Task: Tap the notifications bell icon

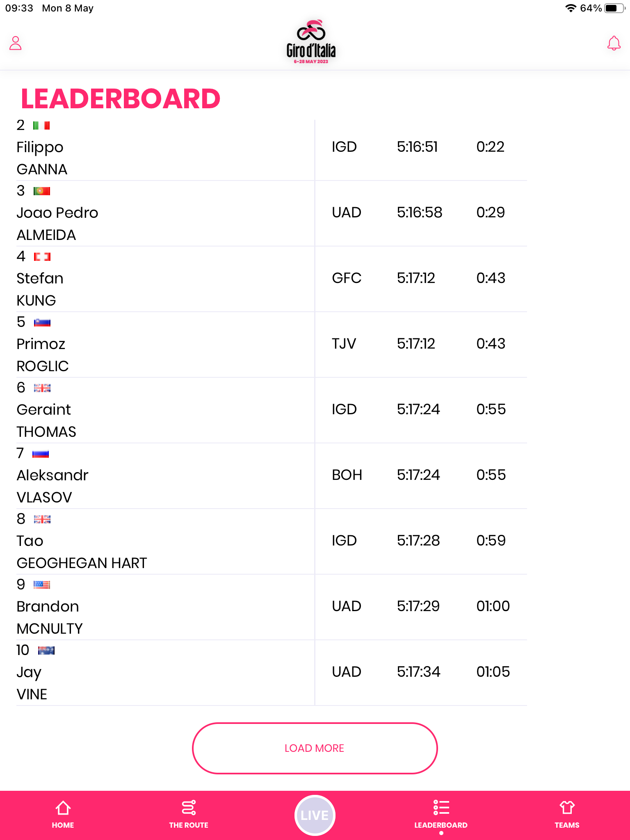Action: [614, 43]
